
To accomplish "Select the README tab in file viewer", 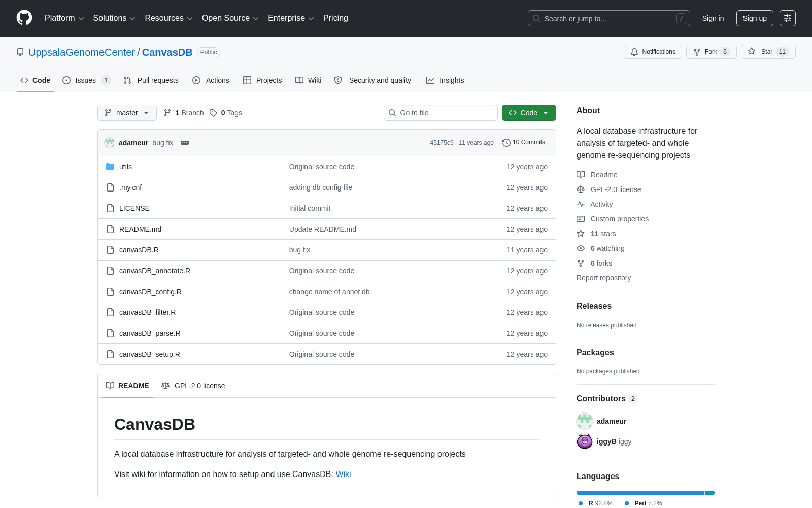I will tap(127, 386).
